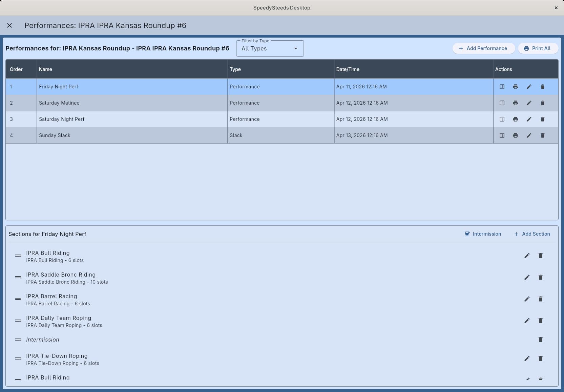Select the Date/Time column header
564x392 pixels.
pos(414,69)
